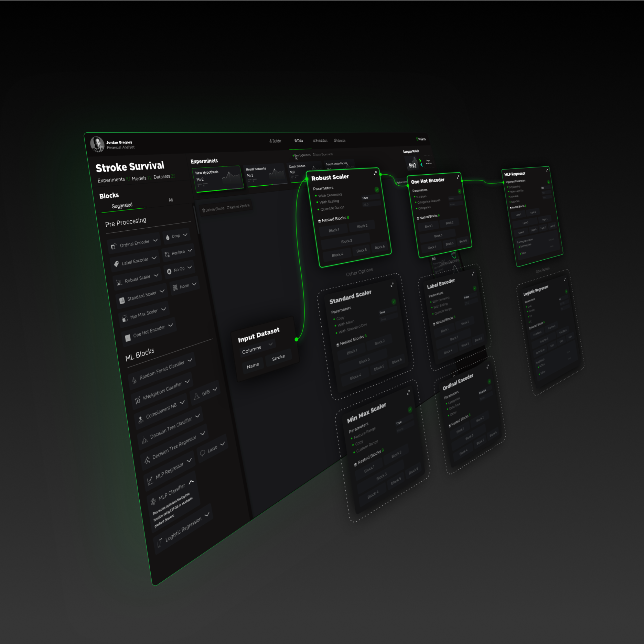The height and width of the screenshot is (644, 644).
Task: Open the Data tab
Action: (x=299, y=141)
